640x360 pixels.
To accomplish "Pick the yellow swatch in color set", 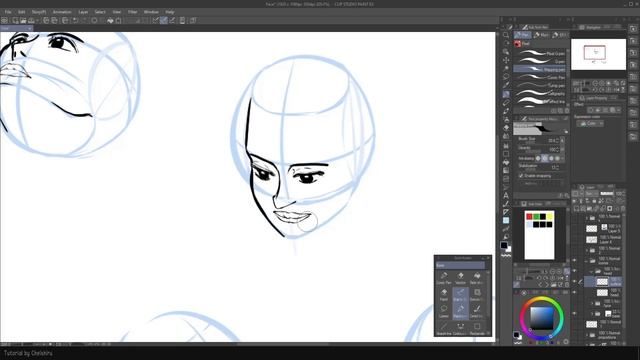I will pyautogui.click(x=549, y=216).
